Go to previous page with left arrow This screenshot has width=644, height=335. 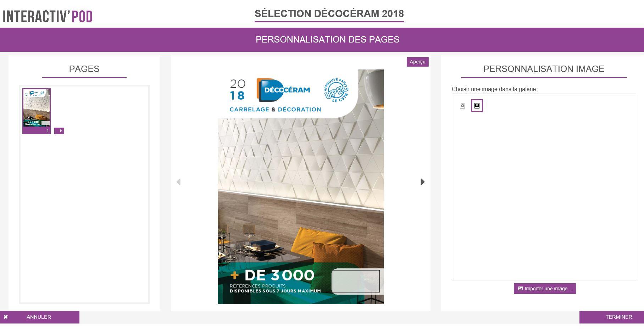[x=178, y=182]
